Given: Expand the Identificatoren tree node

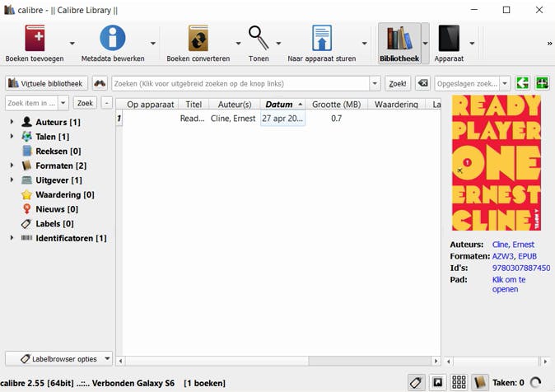Looking at the screenshot, I should 12,238.
